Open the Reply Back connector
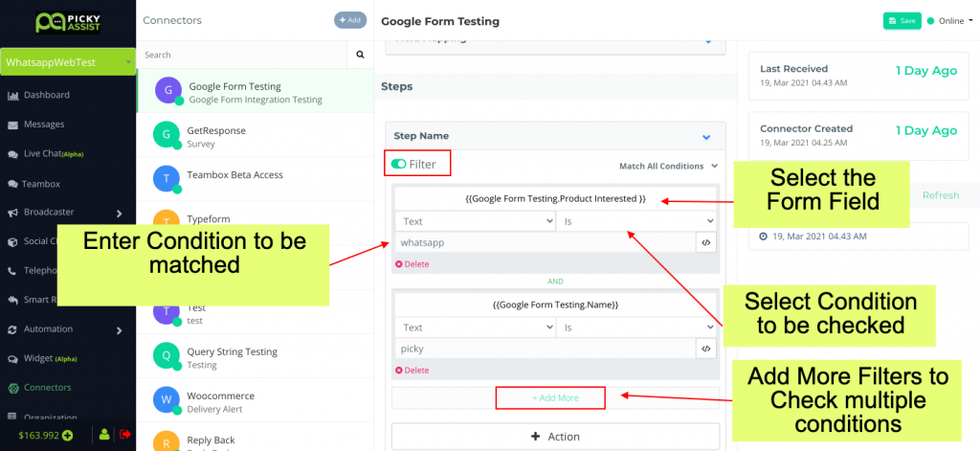980x451 pixels. [x=255, y=438]
